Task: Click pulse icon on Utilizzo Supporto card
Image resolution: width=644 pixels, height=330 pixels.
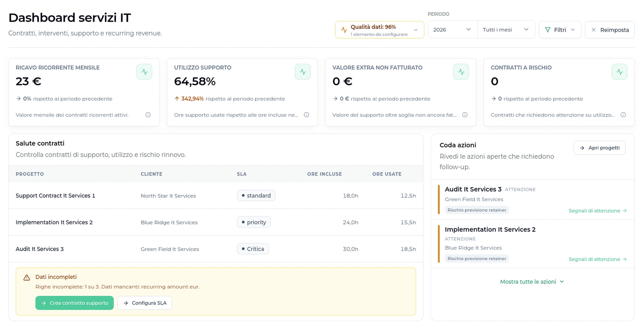Action: [x=303, y=72]
